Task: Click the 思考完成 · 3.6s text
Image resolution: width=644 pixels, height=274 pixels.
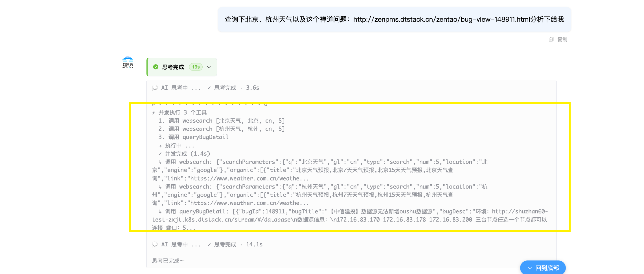Action: coord(233,88)
